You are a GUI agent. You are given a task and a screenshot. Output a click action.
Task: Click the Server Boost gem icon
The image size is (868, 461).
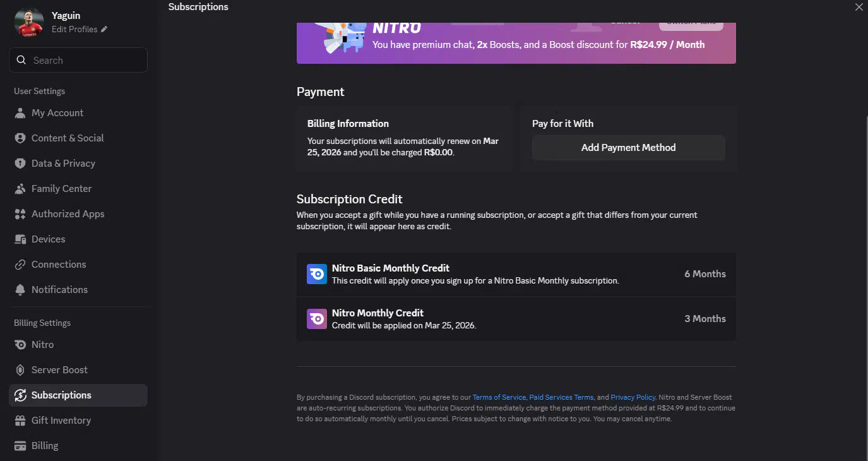[20, 370]
